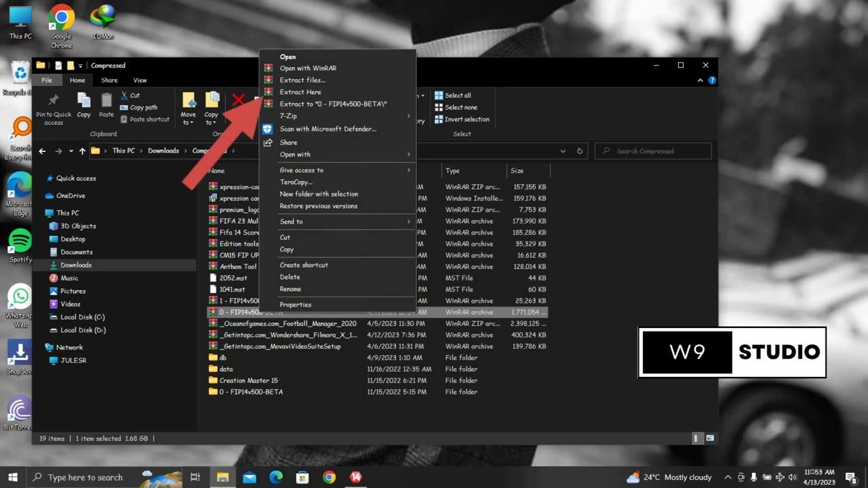Click the Mail icon on taskbar
The image size is (868, 488).
pos(249,477)
